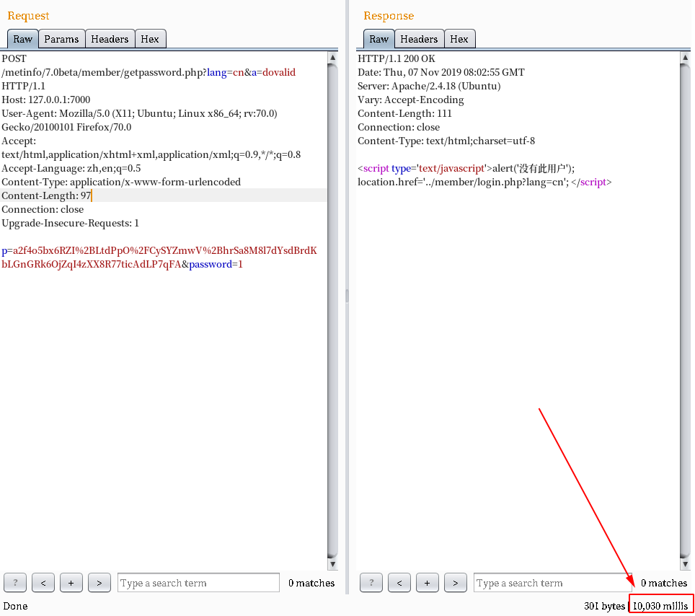Click the 'Accept-Language: zh,en;q=0.5' line
This screenshot has height=616, width=695.
pos(71,168)
